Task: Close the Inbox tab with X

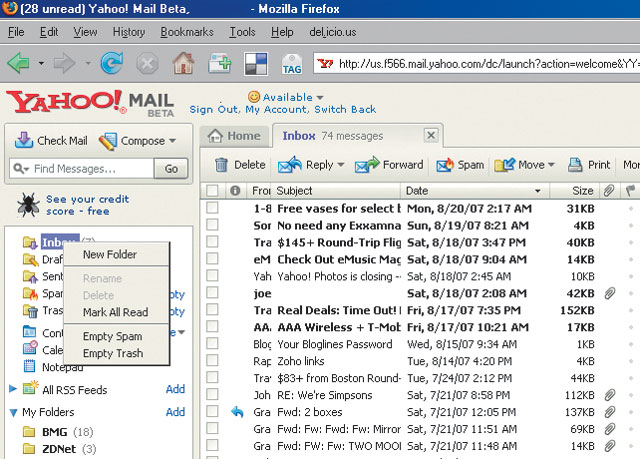Action: tap(431, 135)
